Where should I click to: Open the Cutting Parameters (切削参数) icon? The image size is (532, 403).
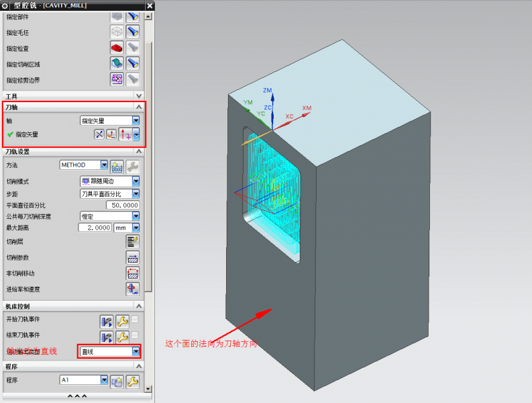(x=133, y=257)
